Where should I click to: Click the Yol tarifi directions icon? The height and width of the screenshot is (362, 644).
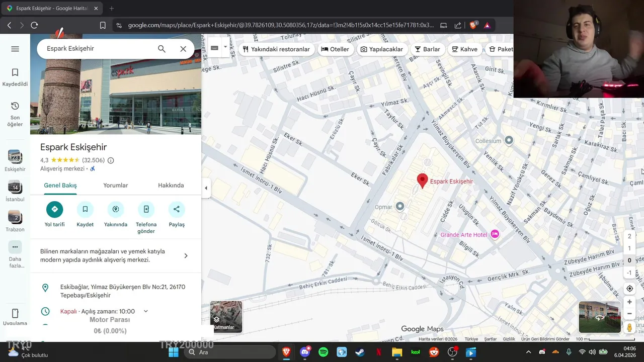coord(54,209)
